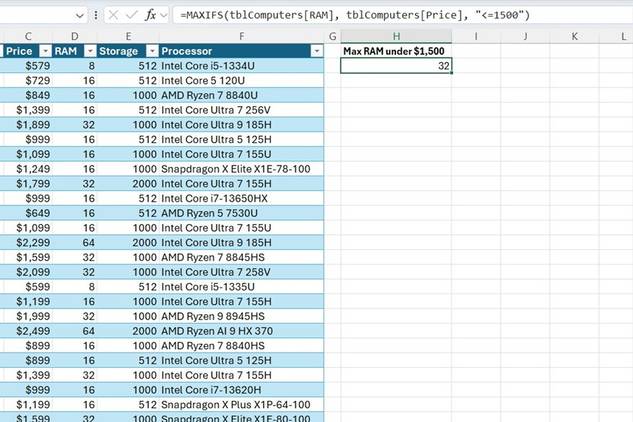Expand the chevron next to the fx icon
Viewport: 633px width, 422px height.
click(163, 16)
